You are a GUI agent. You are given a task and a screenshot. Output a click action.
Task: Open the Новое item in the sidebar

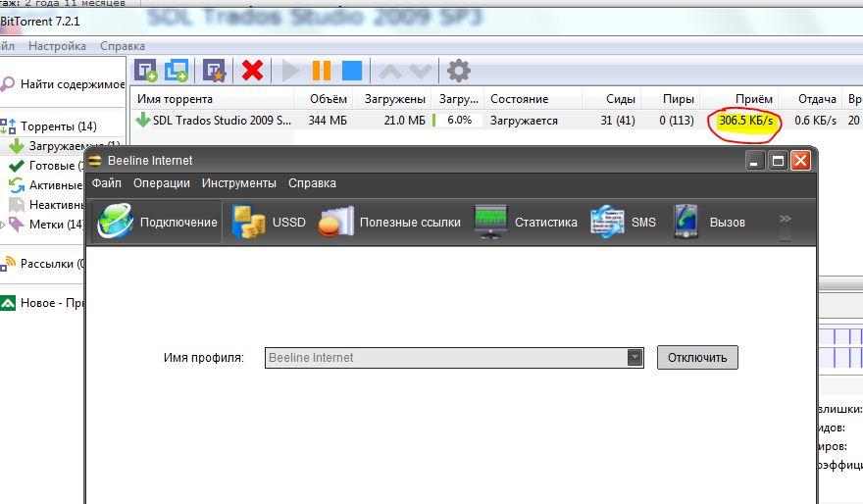click(43, 303)
